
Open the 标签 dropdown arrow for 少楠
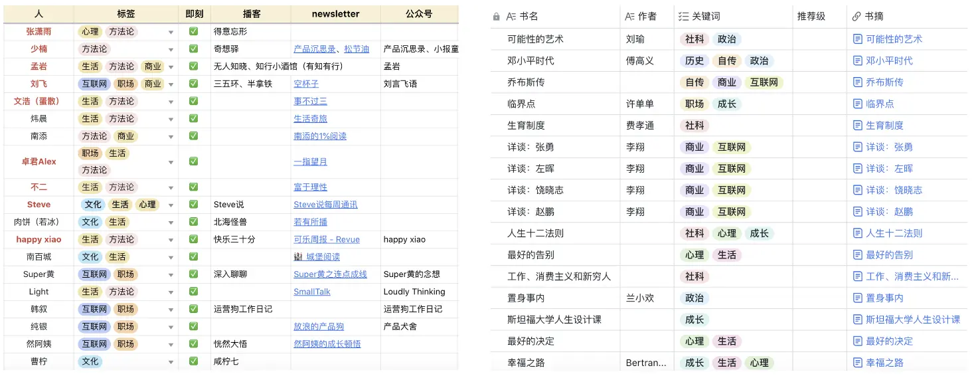click(x=171, y=49)
